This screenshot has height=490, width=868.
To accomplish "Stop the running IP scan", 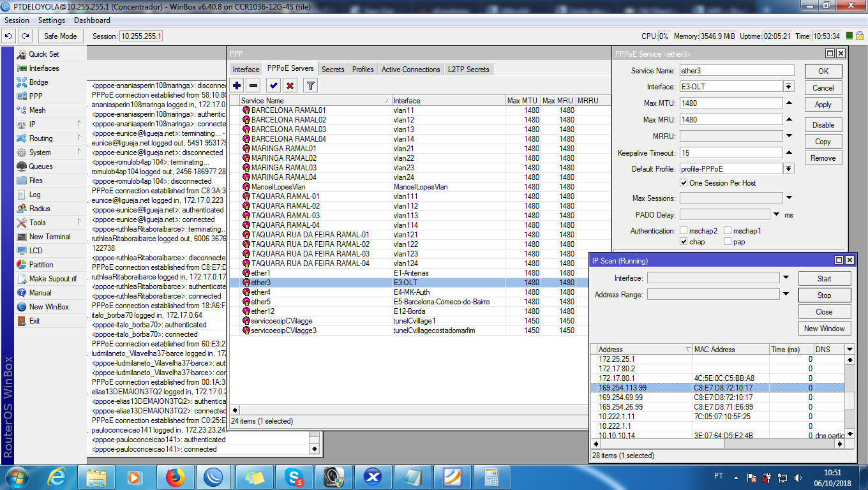I will coord(824,295).
